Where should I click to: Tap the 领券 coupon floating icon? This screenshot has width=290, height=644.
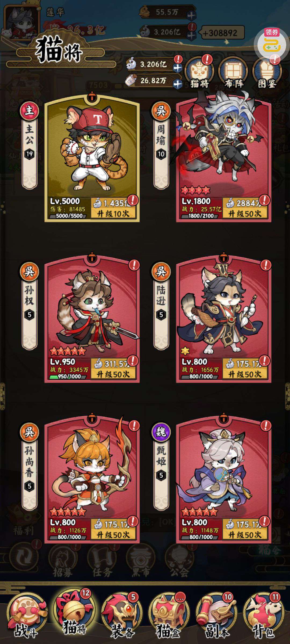[272, 43]
